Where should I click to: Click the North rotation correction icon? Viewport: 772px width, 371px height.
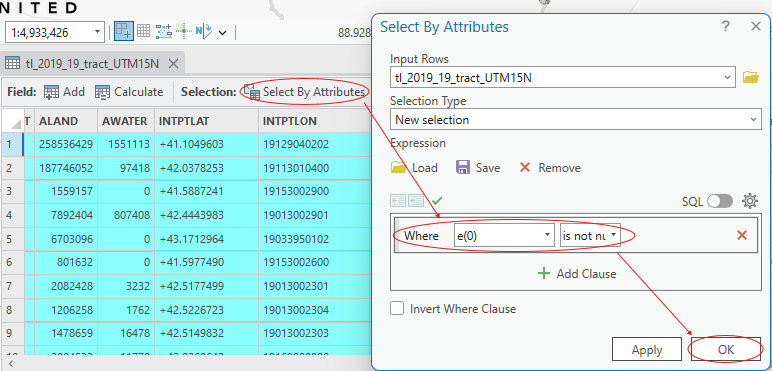click(203, 32)
